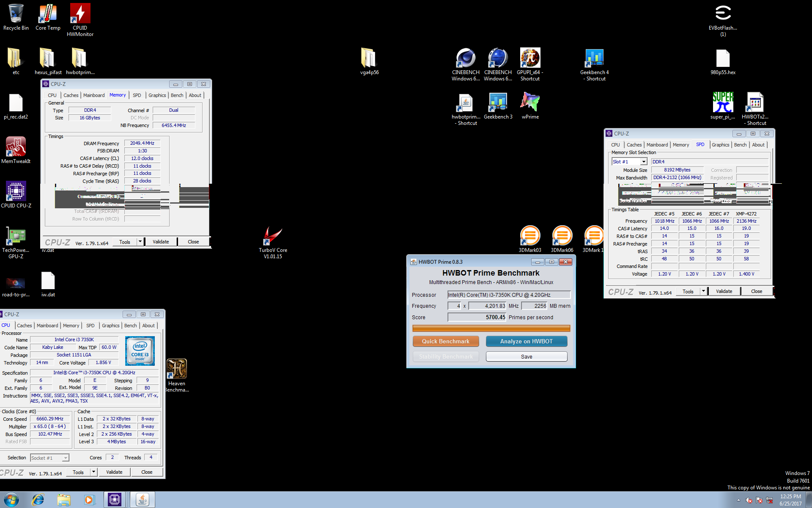Open About tab in bottom-left CPU-Z window
Viewport: 812px width, 508px height.
(x=148, y=326)
